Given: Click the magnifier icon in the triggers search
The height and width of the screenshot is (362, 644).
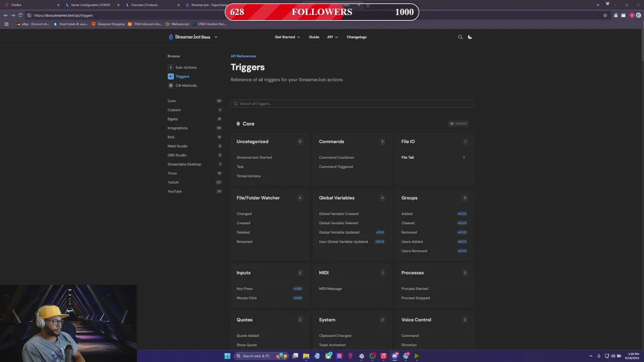Looking at the screenshot, I should point(235,104).
